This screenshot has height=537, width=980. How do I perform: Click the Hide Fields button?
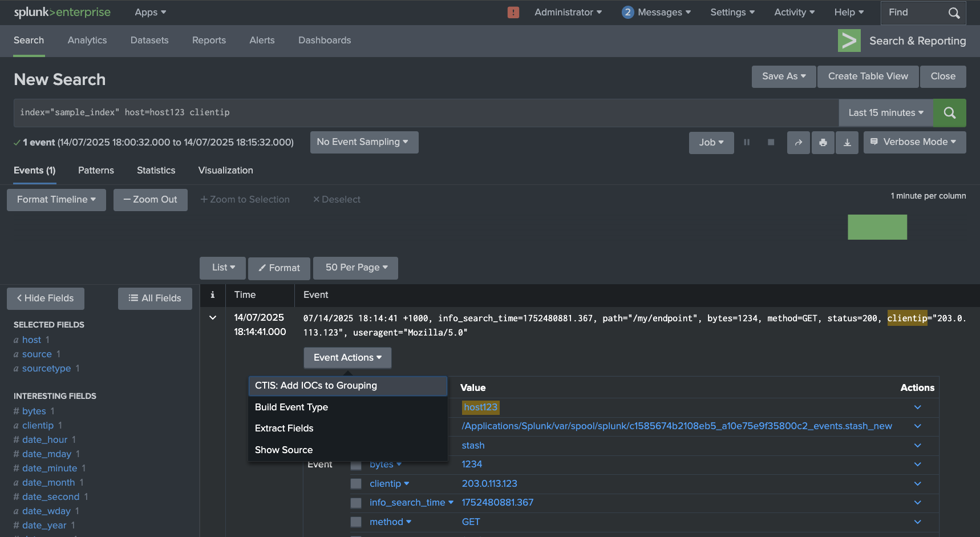tap(45, 298)
